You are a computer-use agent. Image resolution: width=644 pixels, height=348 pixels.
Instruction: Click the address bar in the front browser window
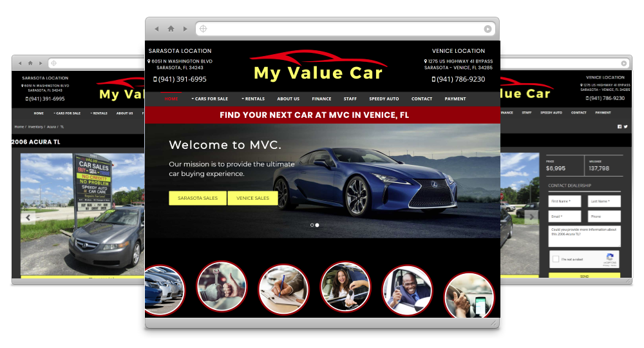point(345,29)
